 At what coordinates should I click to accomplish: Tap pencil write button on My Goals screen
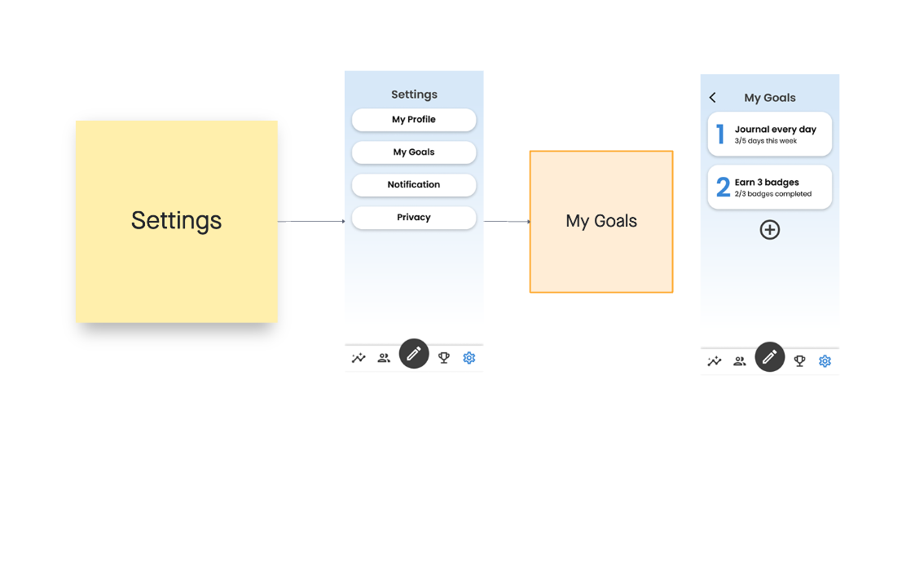(770, 357)
